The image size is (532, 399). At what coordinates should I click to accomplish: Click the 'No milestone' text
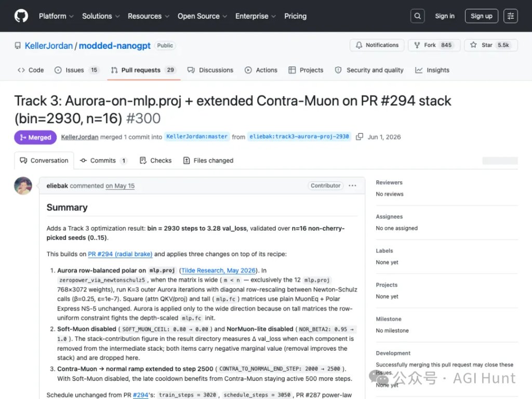392,330
